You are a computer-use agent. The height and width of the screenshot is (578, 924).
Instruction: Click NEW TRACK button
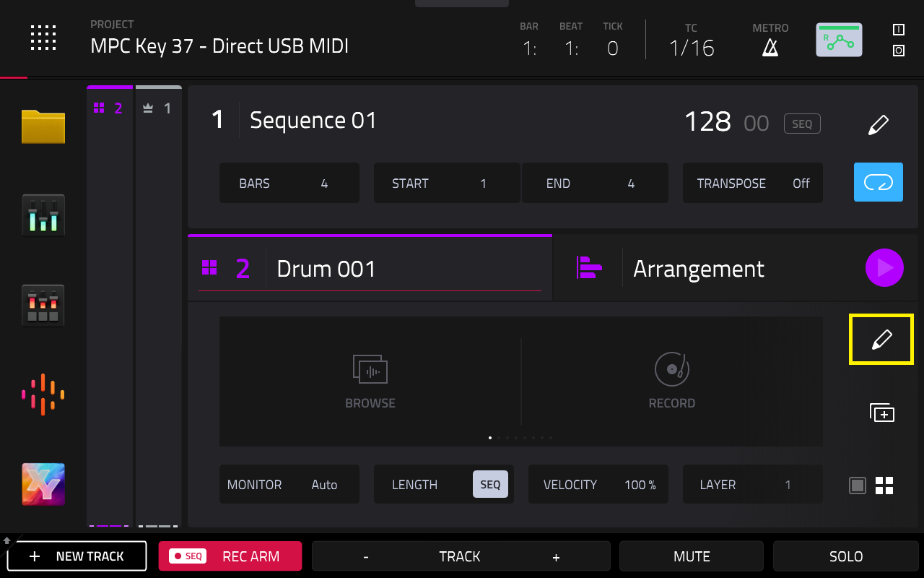tap(77, 556)
